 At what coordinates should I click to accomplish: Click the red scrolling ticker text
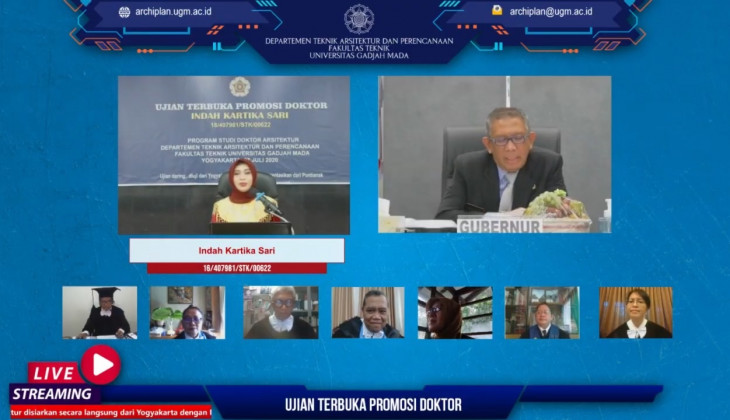point(111,412)
